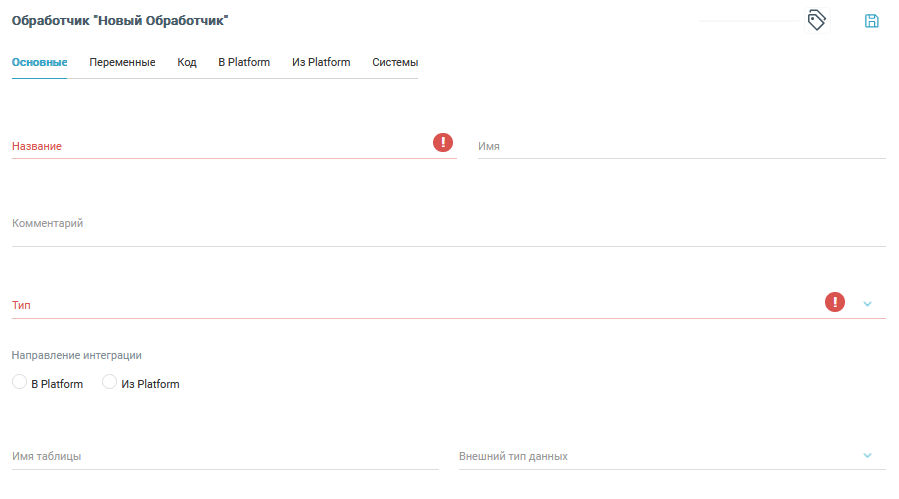
Task: Go to the В Platform tab
Action: point(244,62)
